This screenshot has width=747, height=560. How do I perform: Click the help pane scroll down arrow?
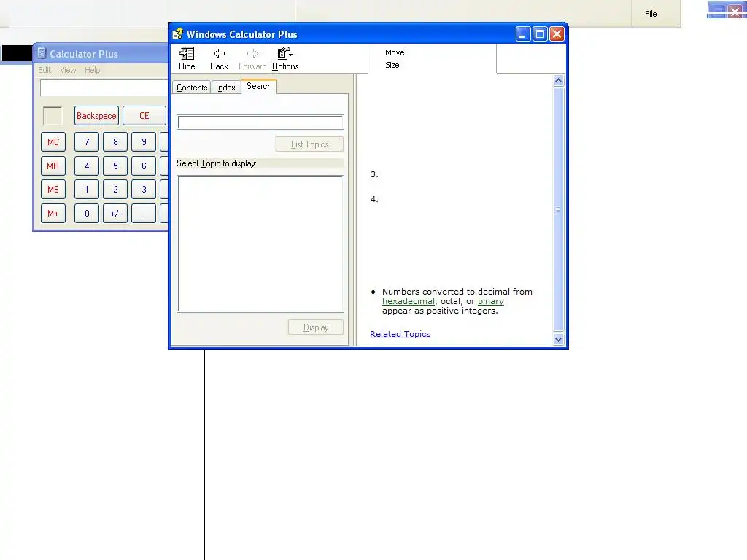(558, 340)
